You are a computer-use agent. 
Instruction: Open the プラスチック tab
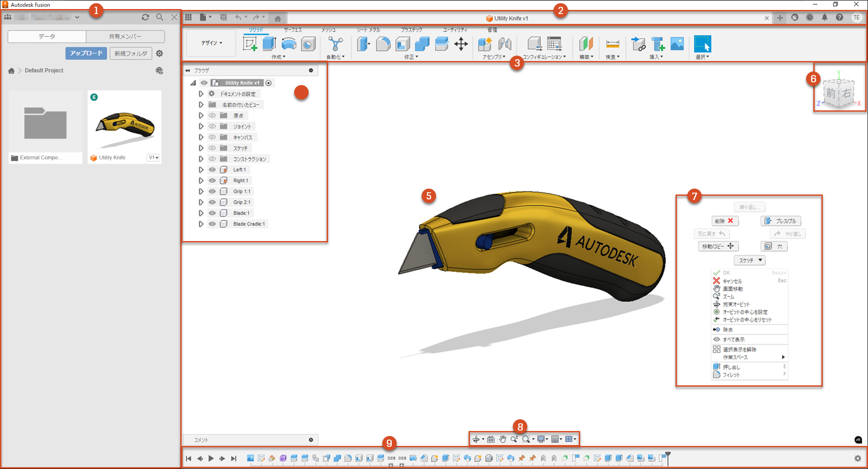tap(412, 30)
